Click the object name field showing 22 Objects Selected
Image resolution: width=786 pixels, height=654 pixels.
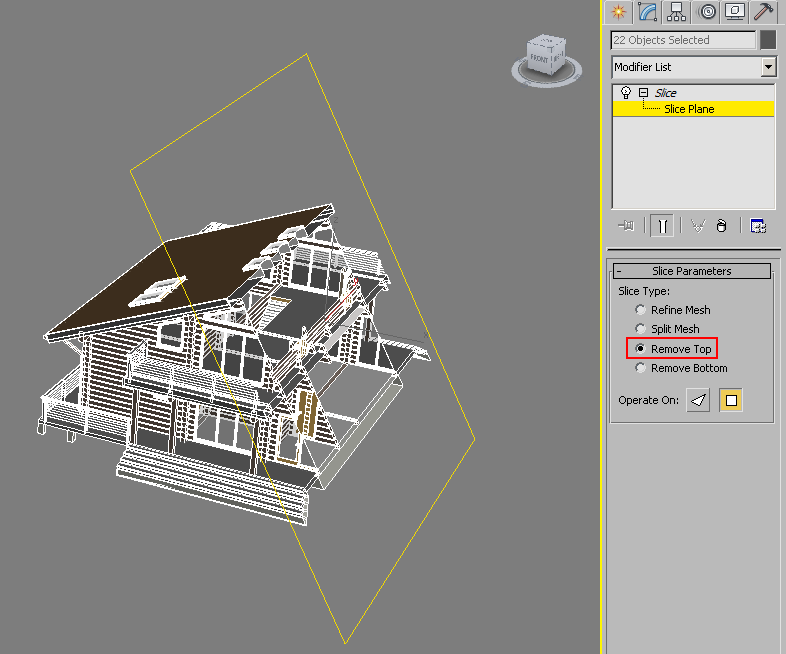(x=683, y=40)
